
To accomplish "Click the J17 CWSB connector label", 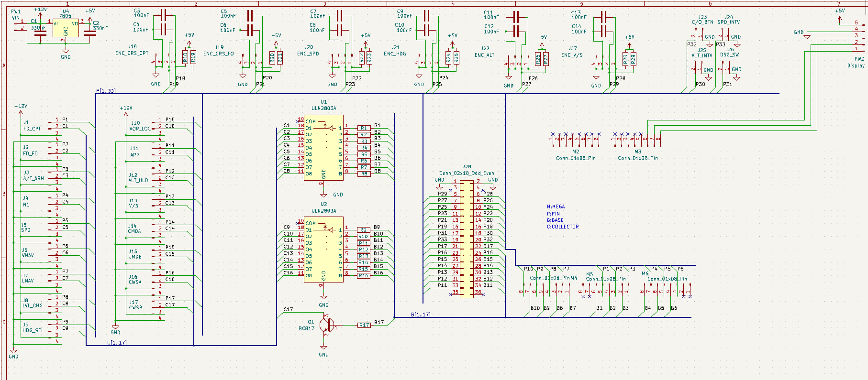I will [x=136, y=305].
